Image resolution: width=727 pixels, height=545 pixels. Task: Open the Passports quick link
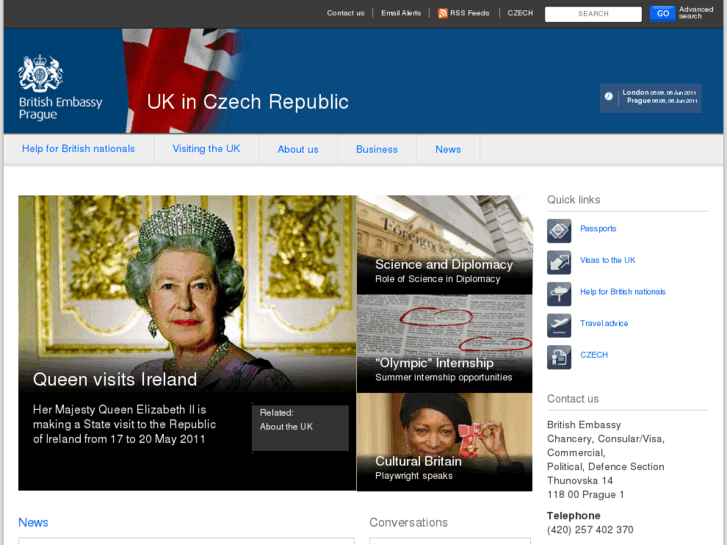coord(598,229)
